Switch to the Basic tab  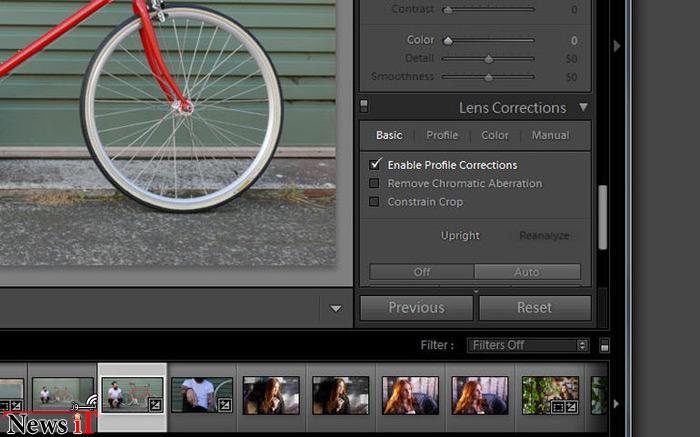click(x=389, y=135)
